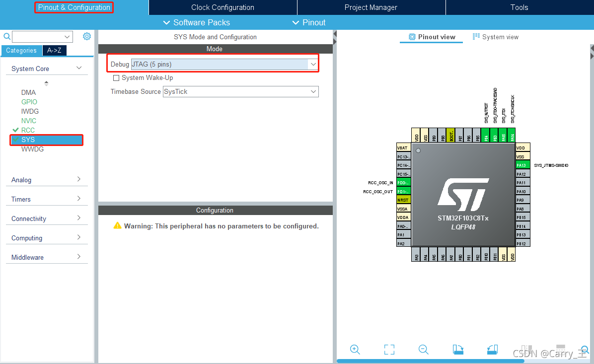
Task: Click the System Core list scroll-up arrow
Action: pos(46,83)
